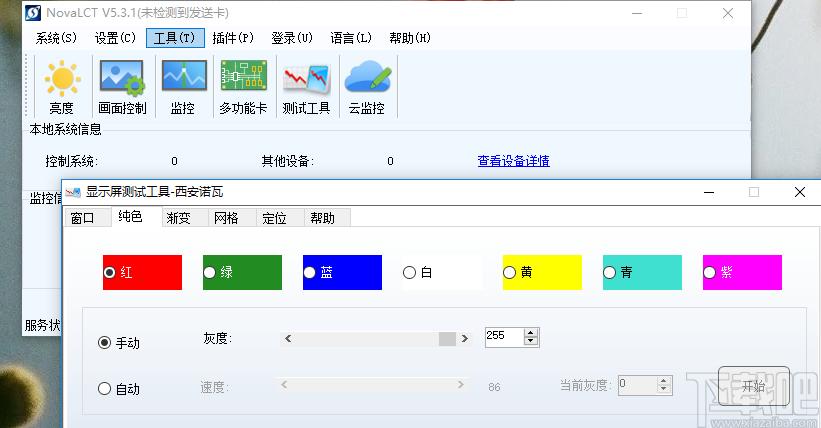This screenshot has width=821, height=428.
Task: Click the 显示屏测试工具 window title icon
Action: click(x=73, y=192)
